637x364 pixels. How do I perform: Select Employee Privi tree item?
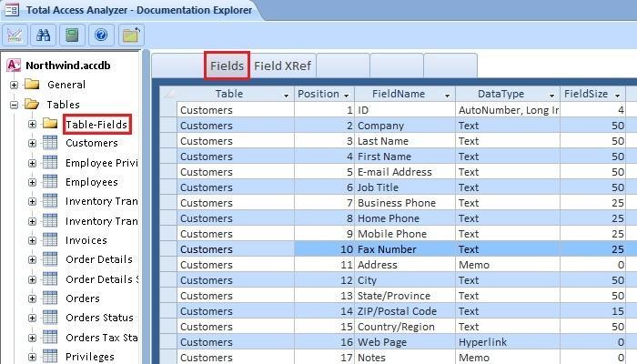point(102,163)
